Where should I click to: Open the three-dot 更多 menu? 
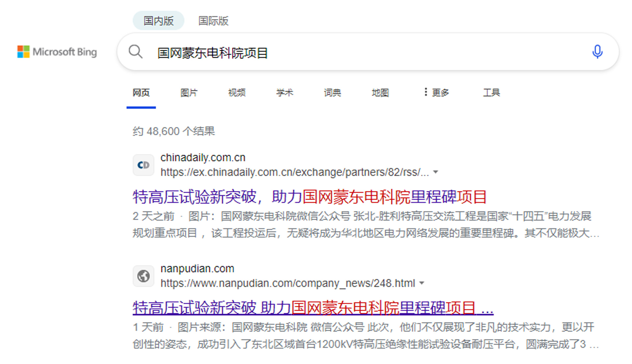click(436, 93)
